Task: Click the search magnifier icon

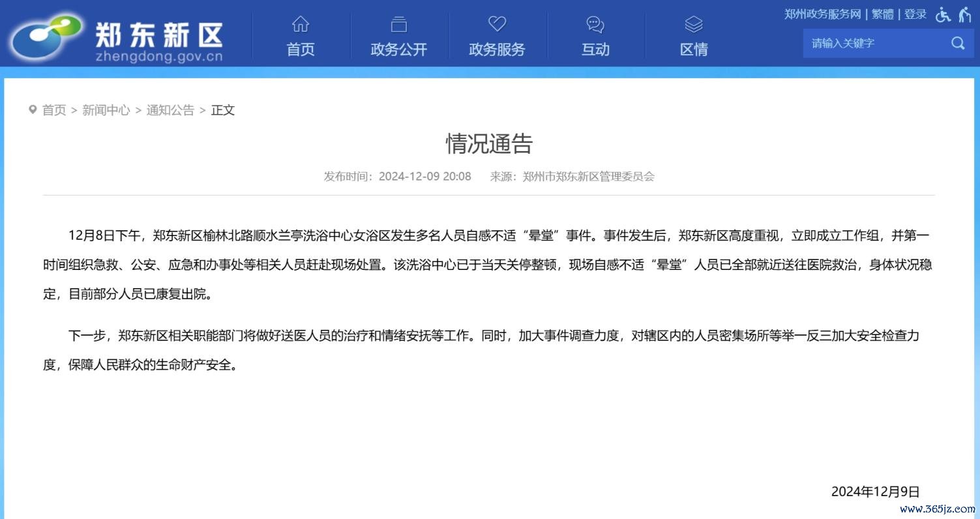Action: [958, 43]
